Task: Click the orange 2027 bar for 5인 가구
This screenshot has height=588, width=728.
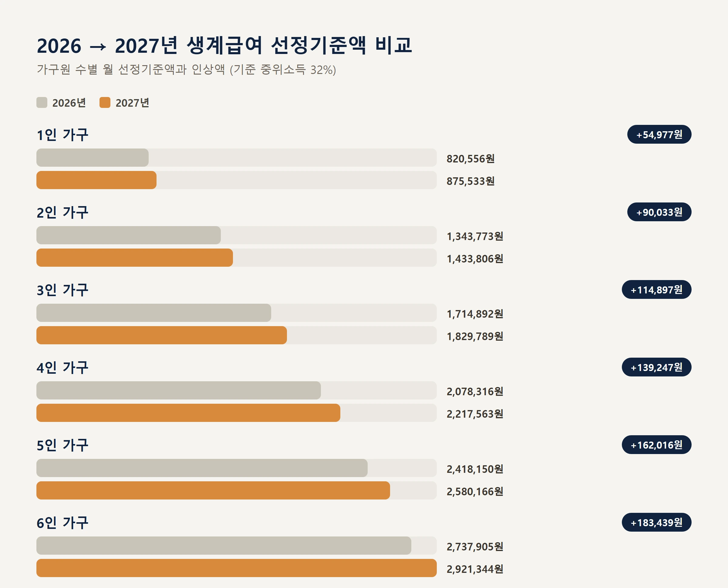Action: [x=213, y=490]
